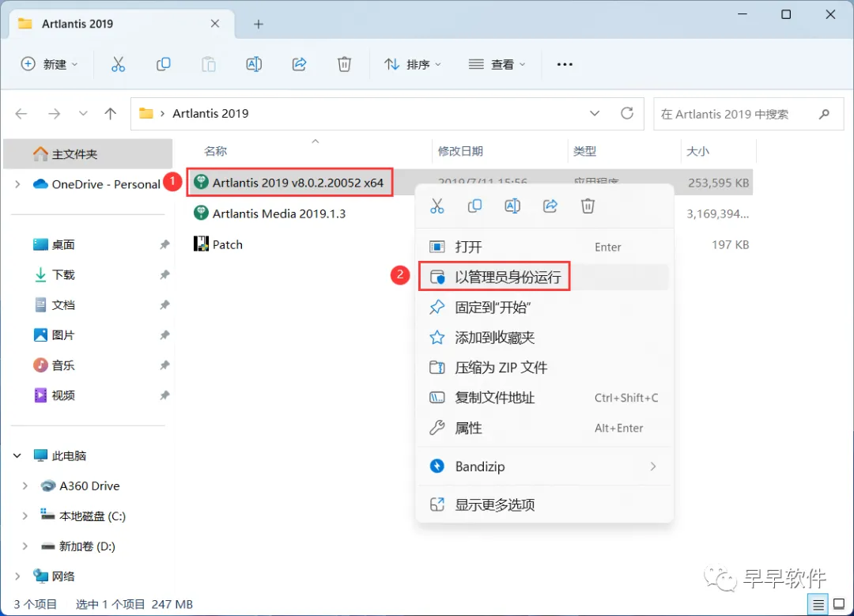Open the 新建 dropdown
The height and width of the screenshot is (616, 854).
(x=49, y=64)
